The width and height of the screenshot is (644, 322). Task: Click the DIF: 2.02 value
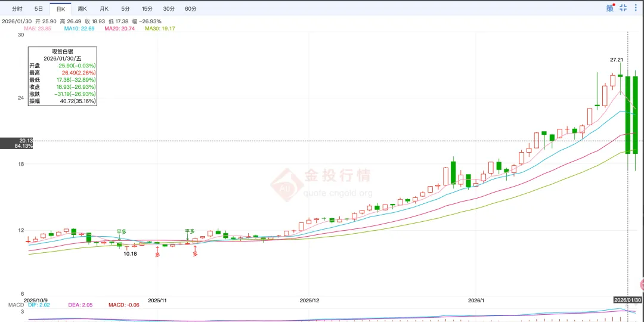pos(38,305)
